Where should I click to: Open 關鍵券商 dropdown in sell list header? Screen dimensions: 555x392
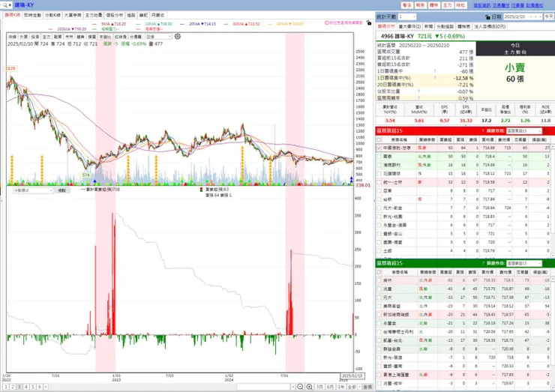point(523,263)
